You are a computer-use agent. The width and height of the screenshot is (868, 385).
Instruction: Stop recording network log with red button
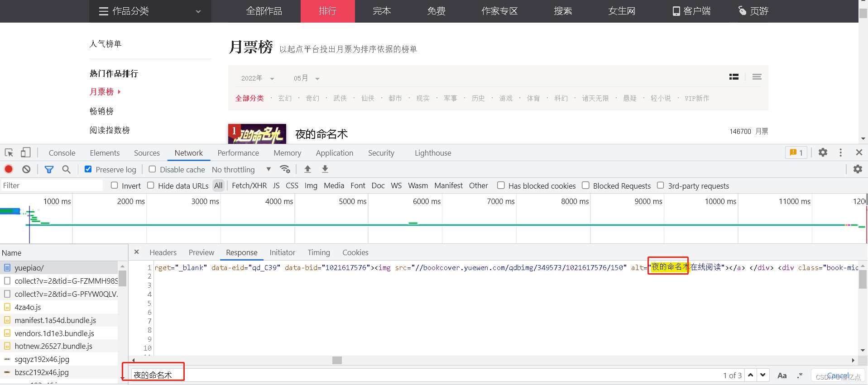point(9,169)
